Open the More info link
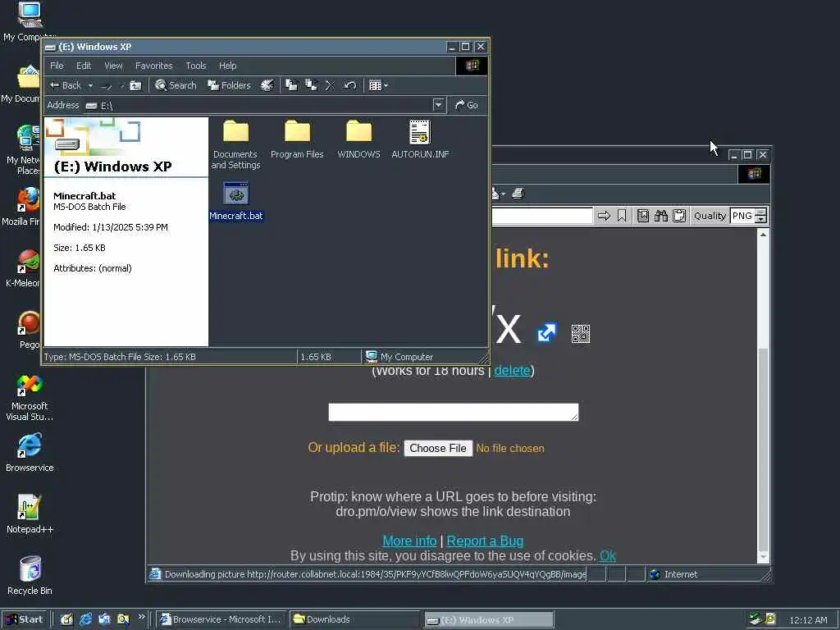Image resolution: width=840 pixels, height=630 pixels. pos(410,541)
